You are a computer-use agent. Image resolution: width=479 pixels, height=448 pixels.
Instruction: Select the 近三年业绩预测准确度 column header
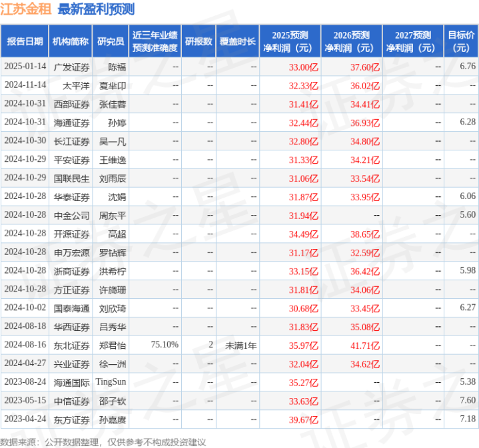(155, 41)
